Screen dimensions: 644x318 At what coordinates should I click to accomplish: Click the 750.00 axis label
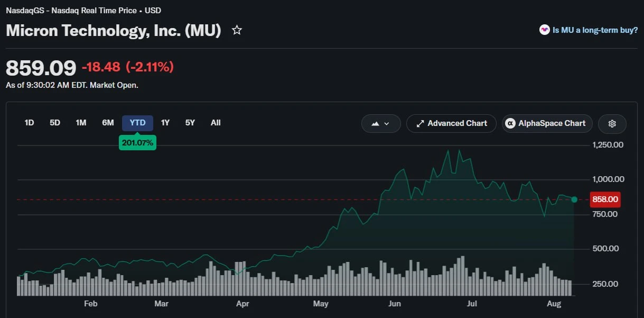(x=605, y=214)
